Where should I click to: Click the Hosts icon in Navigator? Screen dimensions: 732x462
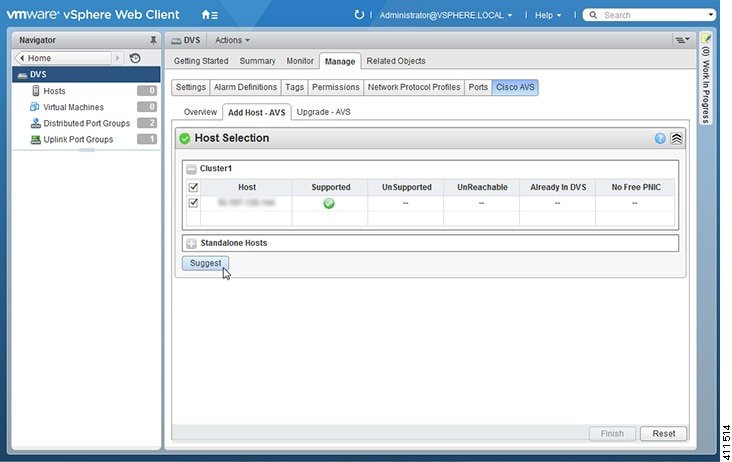[x=35, y=91]
